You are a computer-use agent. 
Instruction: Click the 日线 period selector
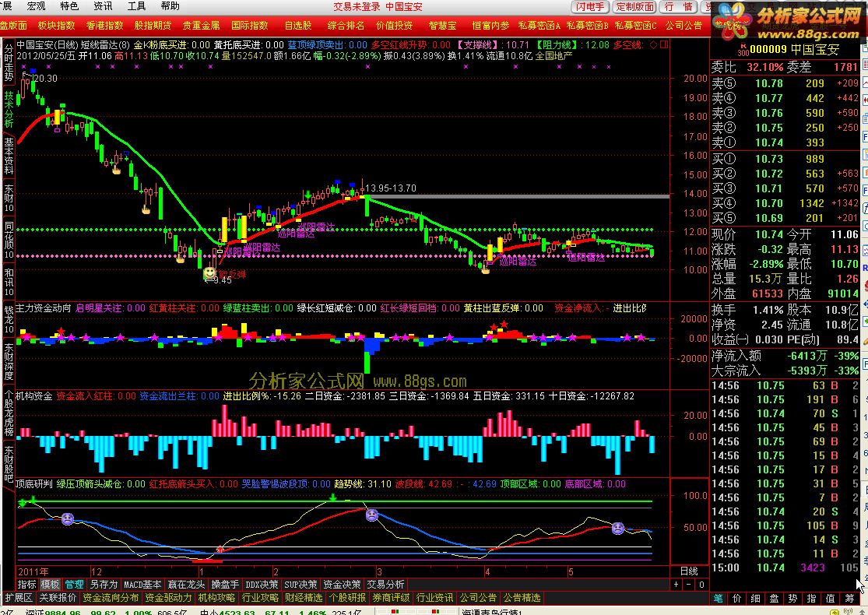click(x=689, y=571)
